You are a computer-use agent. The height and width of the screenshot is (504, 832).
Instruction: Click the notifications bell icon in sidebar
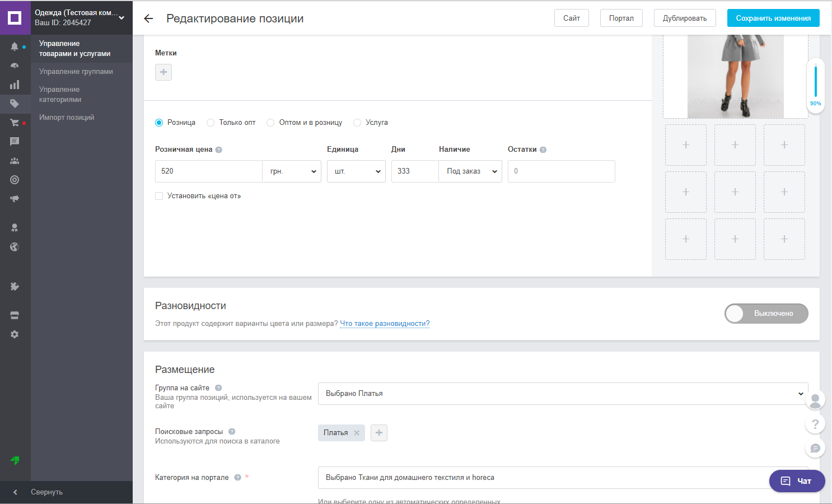[x=15, y=46]
